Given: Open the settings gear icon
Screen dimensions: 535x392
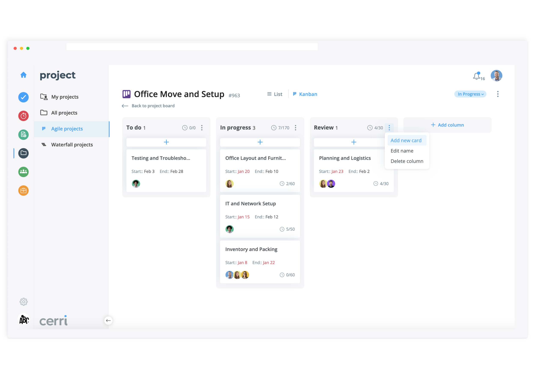Looking at the screenshot, I should point(23,302).
